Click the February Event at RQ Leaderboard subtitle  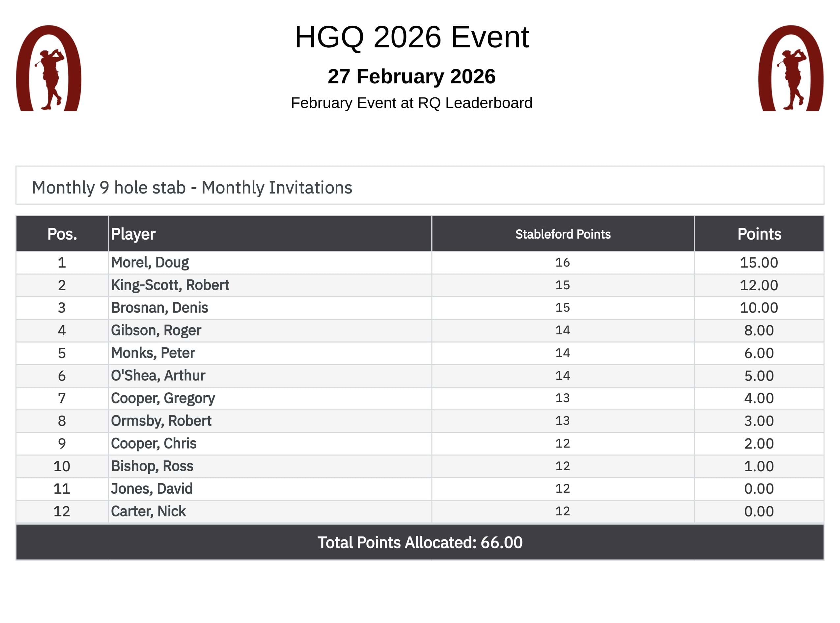coord(411,103)
